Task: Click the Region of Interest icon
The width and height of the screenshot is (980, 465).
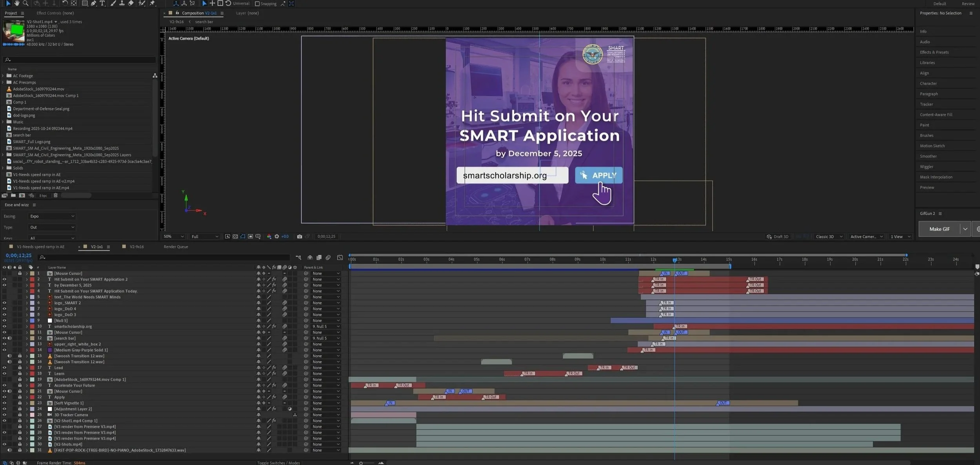Action: click(x=250, y=236)
